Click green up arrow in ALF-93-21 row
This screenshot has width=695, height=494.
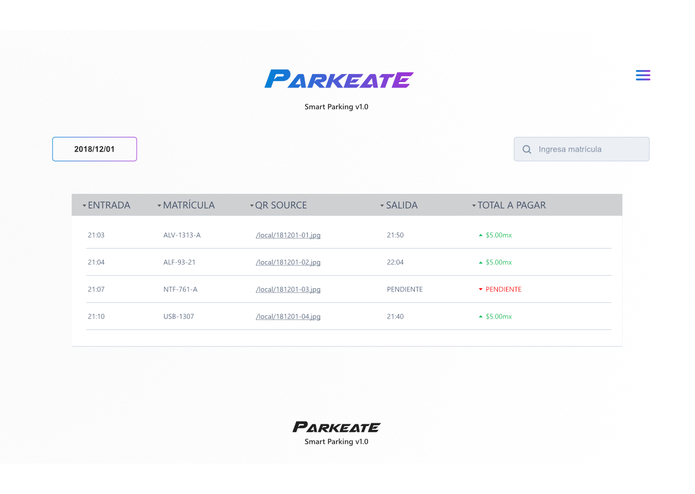pyautogui.click(x=480, y=262)
